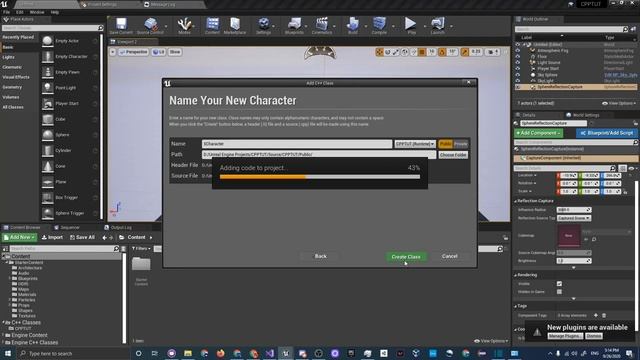Open the Add New dropdown
This screenshot has width=640, height=360.
[x=19, y=237]
